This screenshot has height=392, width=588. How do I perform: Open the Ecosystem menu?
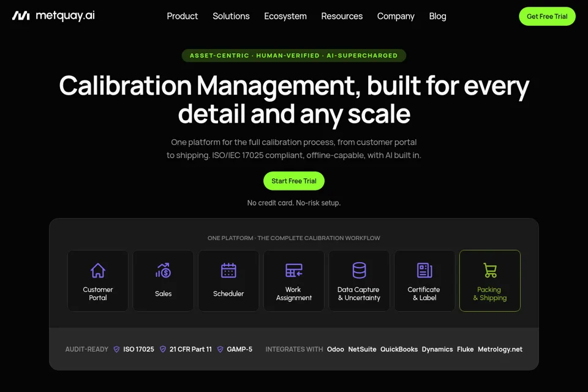pyautogui.click(x=285, y=16)
